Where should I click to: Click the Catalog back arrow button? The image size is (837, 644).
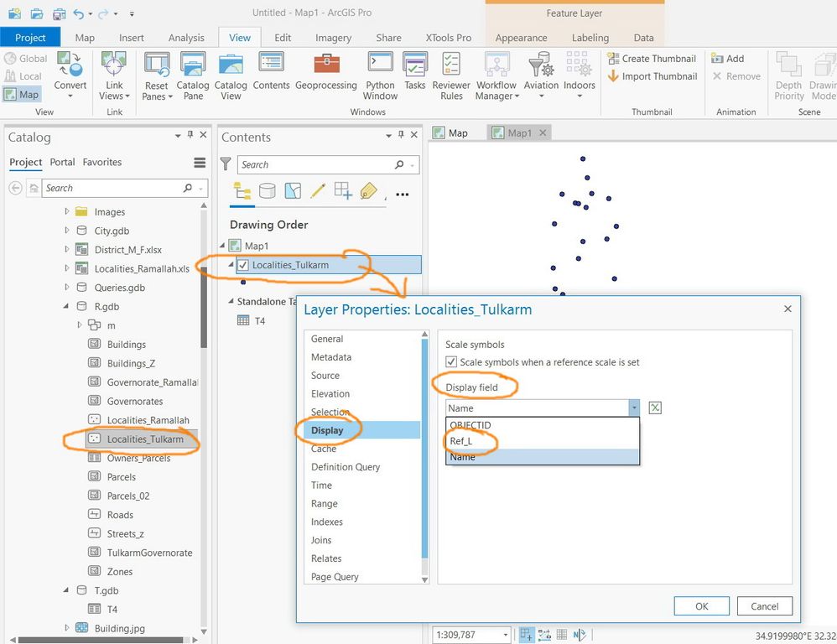coord(15,188)
